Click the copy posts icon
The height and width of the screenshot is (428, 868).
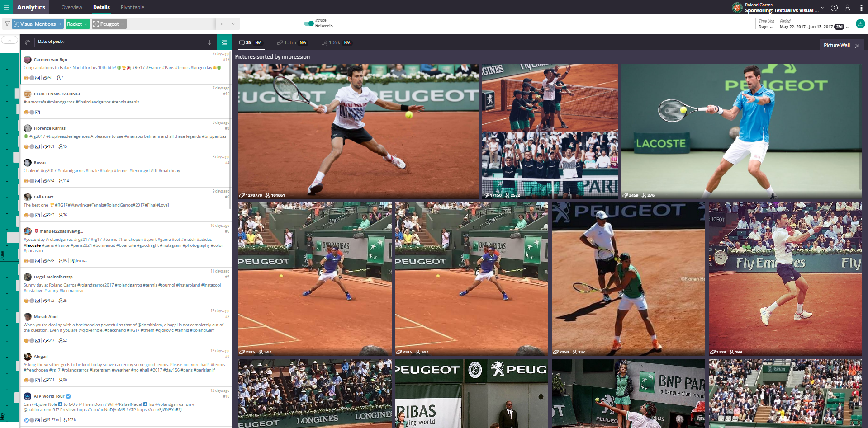28,42
